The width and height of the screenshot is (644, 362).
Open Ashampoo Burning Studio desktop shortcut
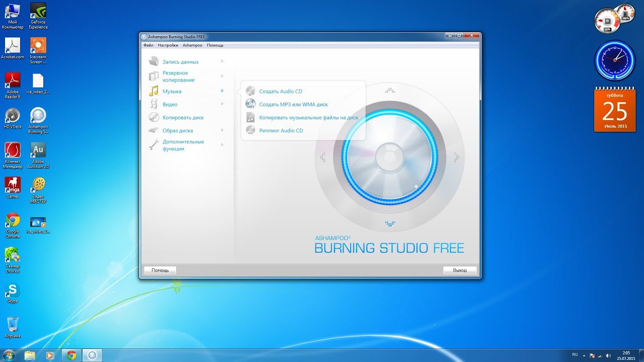coord(38,121)
